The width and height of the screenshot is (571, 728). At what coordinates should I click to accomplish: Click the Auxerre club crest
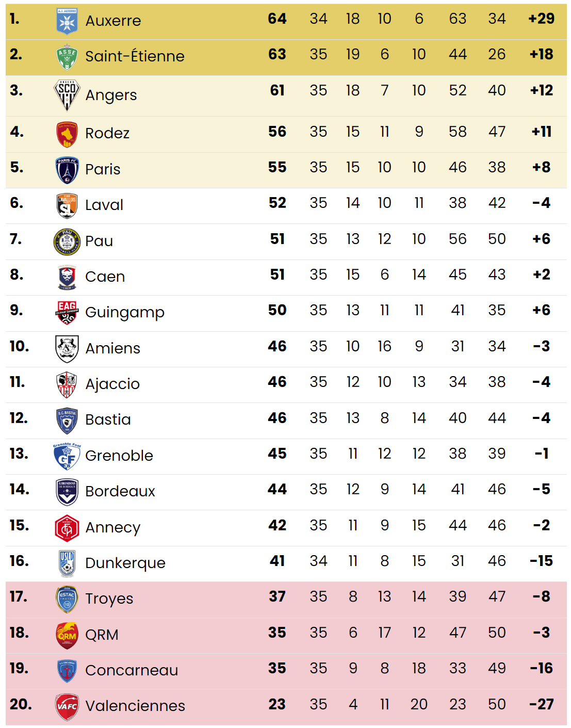tap(67, 21)
